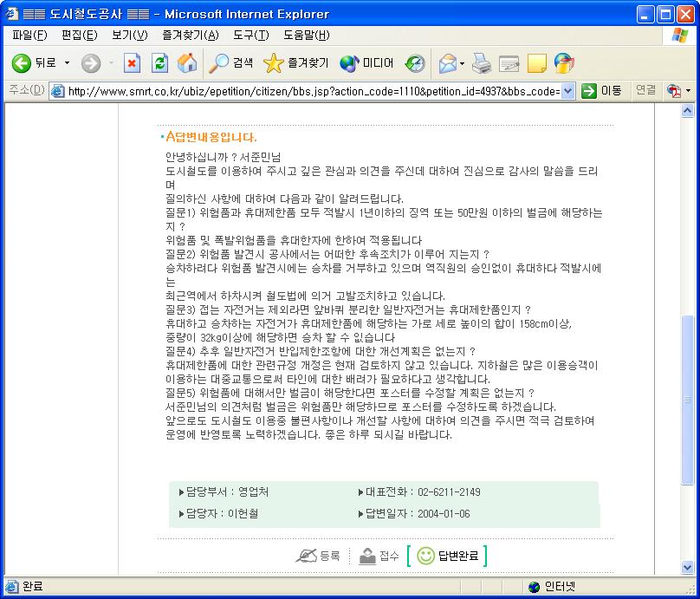Click inside the address URL field
Image resolution: width=700 pixels, height=599 pixels.
coord(312,91)
